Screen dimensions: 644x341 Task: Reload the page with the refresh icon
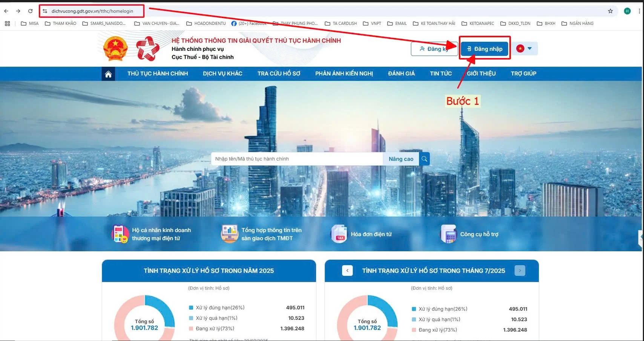31,11
